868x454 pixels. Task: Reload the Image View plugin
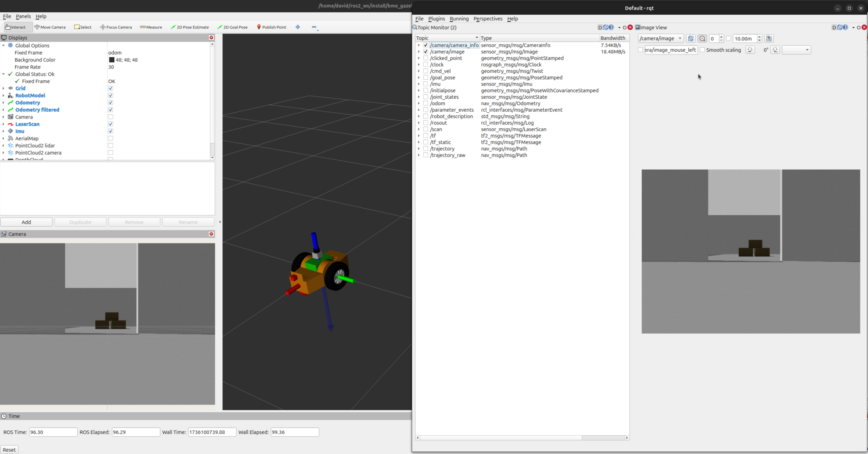point(840,28)
